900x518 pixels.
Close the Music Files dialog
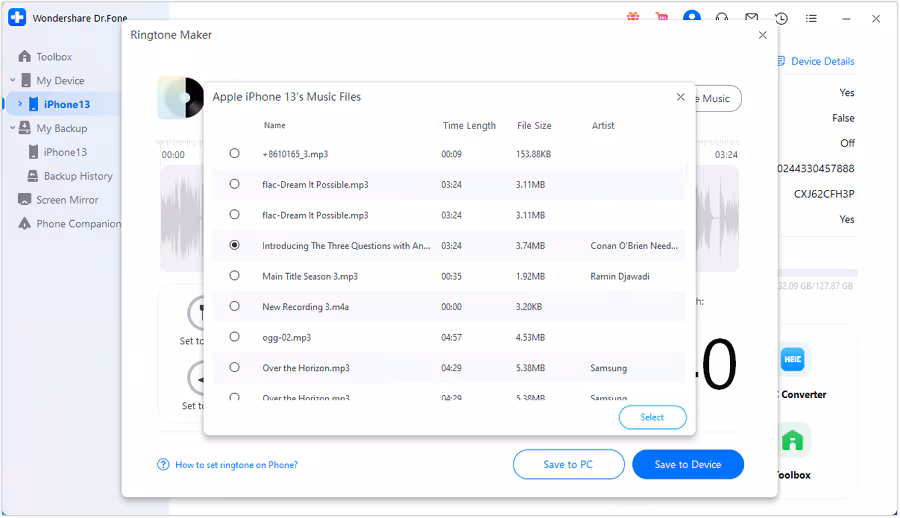click(681, 97)
